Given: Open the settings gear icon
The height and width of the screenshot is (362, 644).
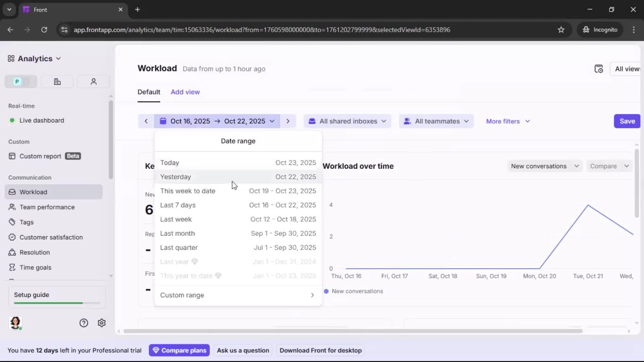Looking at the screenshot, I should (x=101, y=323).
